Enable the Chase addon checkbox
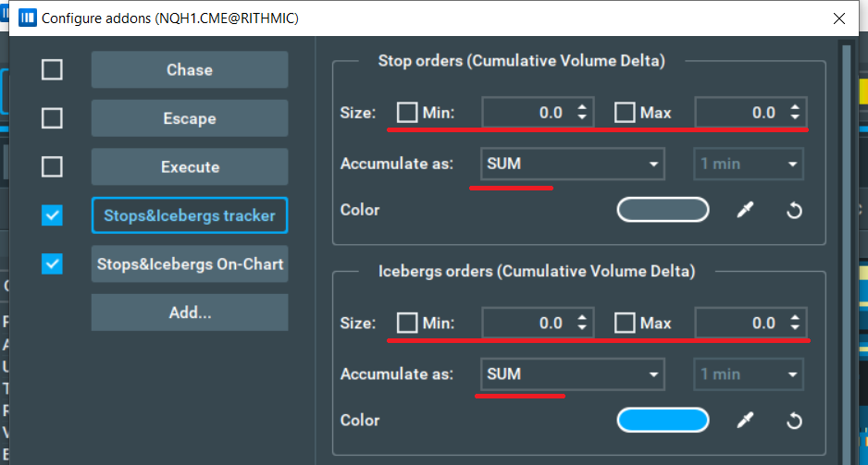Image resolution: width=868 pixels, height=465 pixels. pos(53,70)
